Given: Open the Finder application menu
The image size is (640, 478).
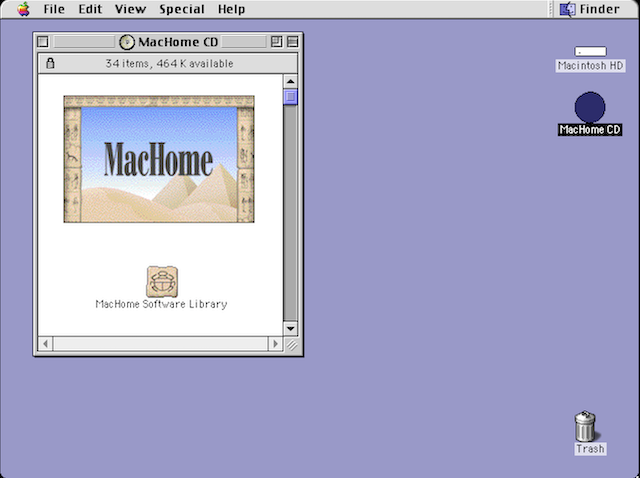Looking at the screenshot, I should 589,9.
